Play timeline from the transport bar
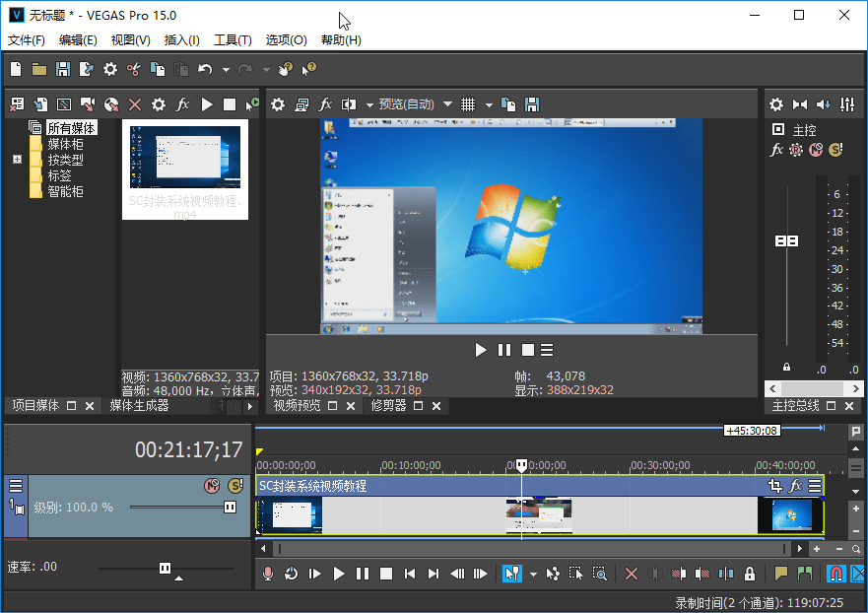 (339, 574)
